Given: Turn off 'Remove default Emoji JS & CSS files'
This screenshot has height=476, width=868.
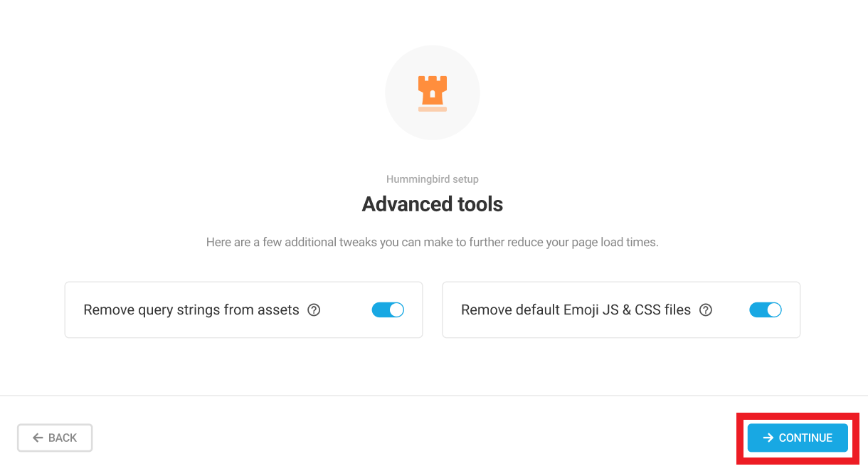Looking at the screenshot, I should pyautogui.click(x=766, y=310).
